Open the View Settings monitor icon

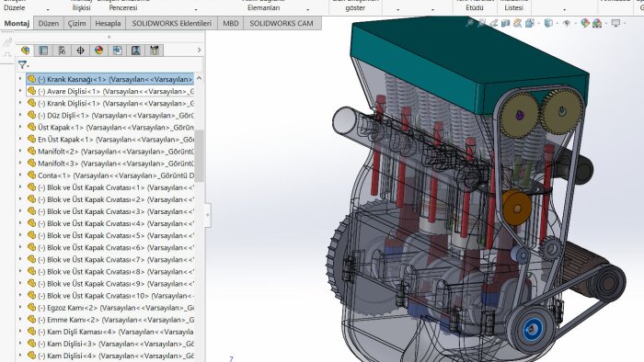point(615,23)
